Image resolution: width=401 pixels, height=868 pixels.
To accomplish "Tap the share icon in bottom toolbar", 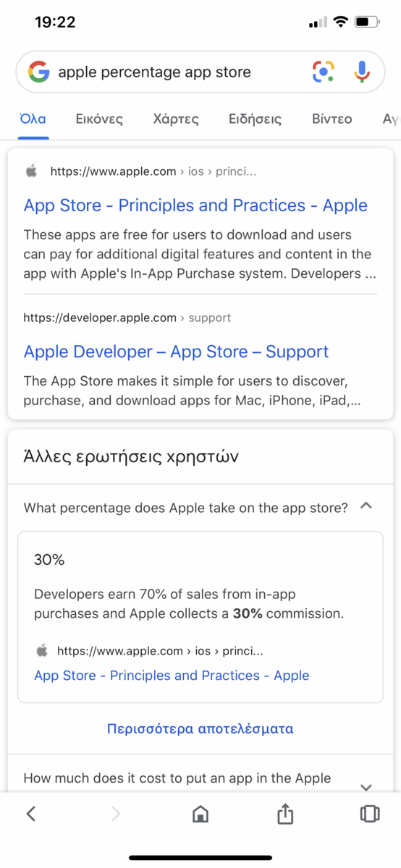I will [x=285, y=814].
